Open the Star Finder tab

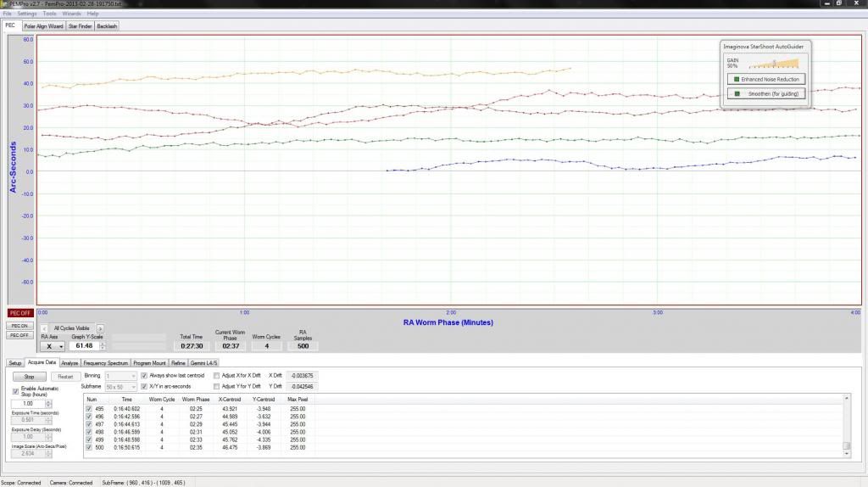[x=81, y=26]
